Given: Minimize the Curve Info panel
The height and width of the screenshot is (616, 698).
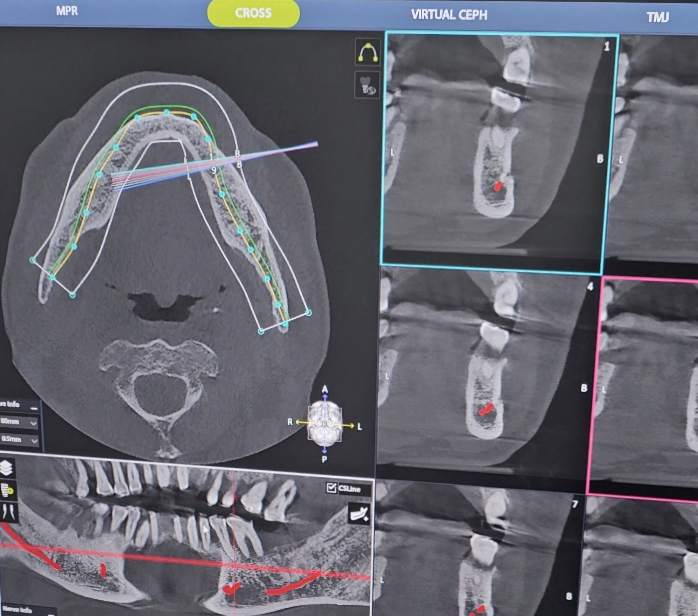Looking at the screenshot, I should (x=34, y=408).
